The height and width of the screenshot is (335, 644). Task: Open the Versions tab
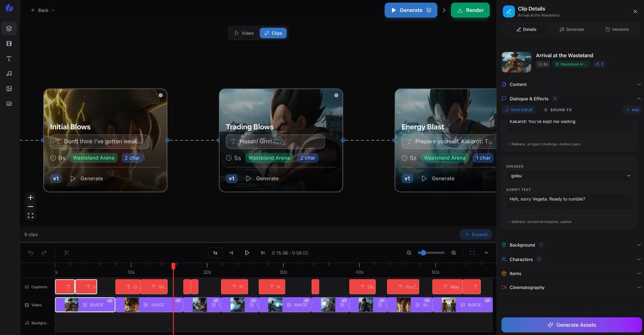(617, 30)
